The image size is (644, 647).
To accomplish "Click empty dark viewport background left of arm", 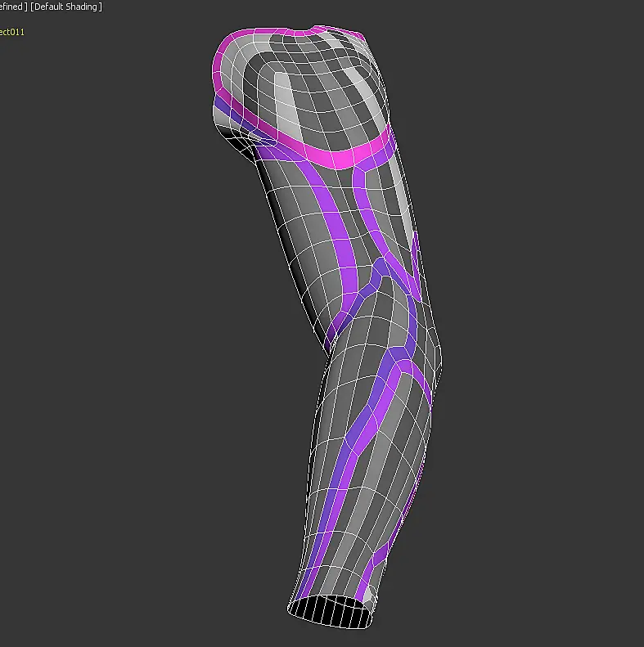I will pos(124,330).
